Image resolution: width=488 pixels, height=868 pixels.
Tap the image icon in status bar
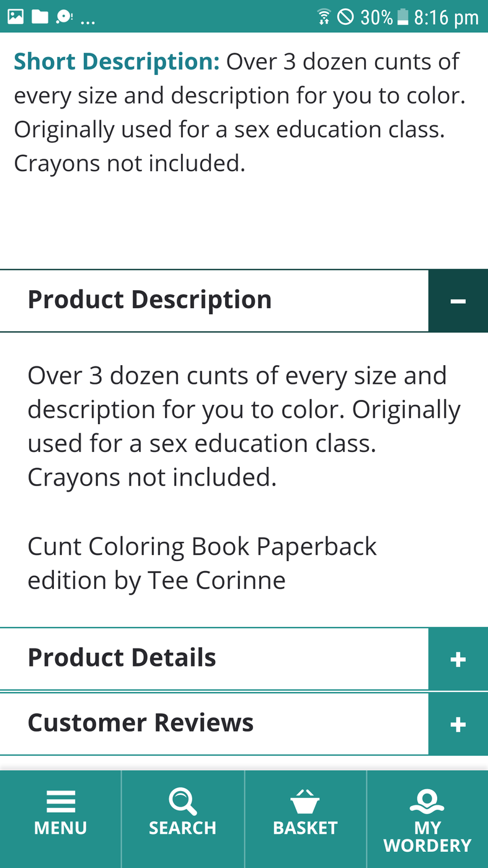(16, 17)
